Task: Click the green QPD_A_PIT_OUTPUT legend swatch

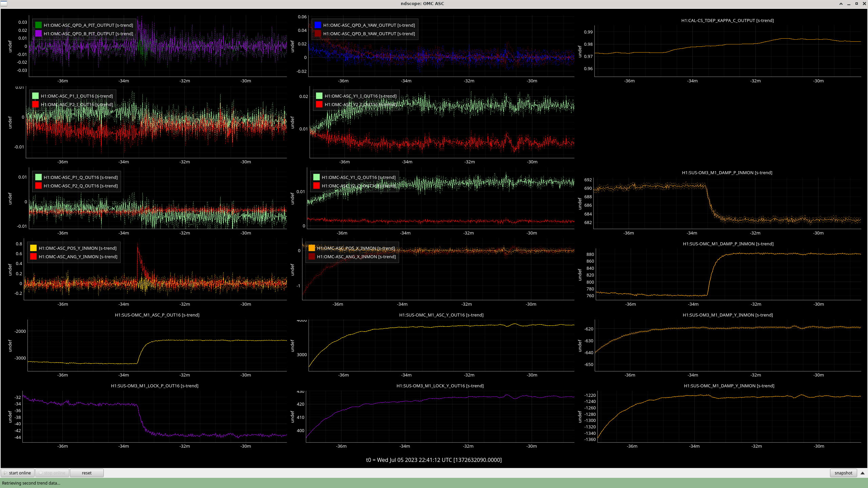Action: click(x=38, y=25)
